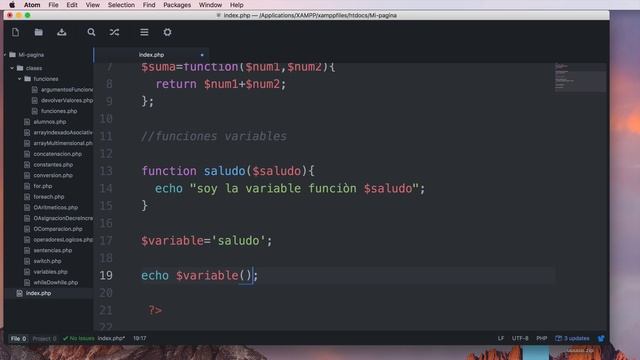The height and width of the screenshot is (360, 640).
Task: Select the index.php editor tab
Action: [151, 55]
